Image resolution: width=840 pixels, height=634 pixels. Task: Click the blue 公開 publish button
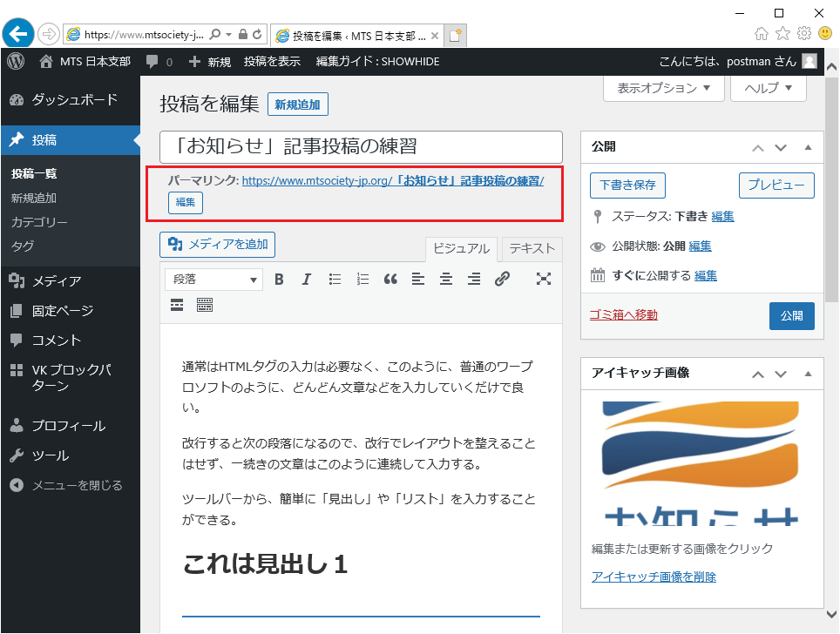coord(791,315)
